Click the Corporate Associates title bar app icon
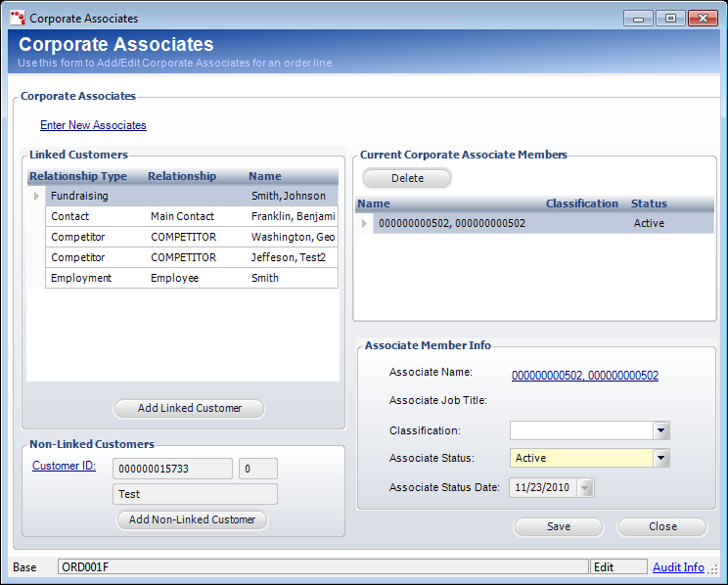 point(17,18)
